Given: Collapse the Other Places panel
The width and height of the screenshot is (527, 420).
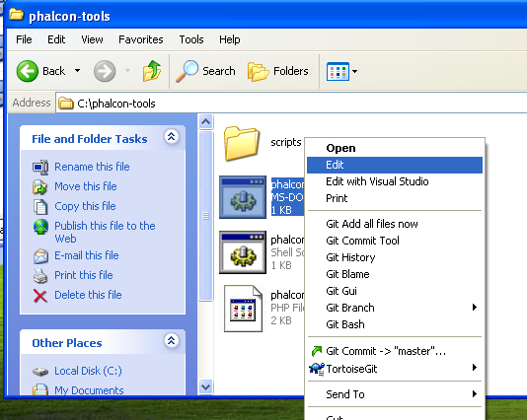Looking at the screenshot, I should click(172, 341).
